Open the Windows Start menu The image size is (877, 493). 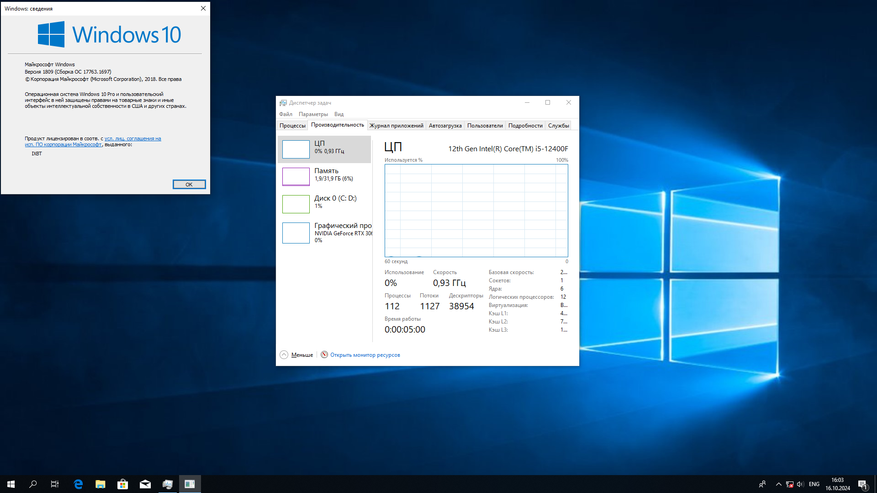(x=11, y=484)
